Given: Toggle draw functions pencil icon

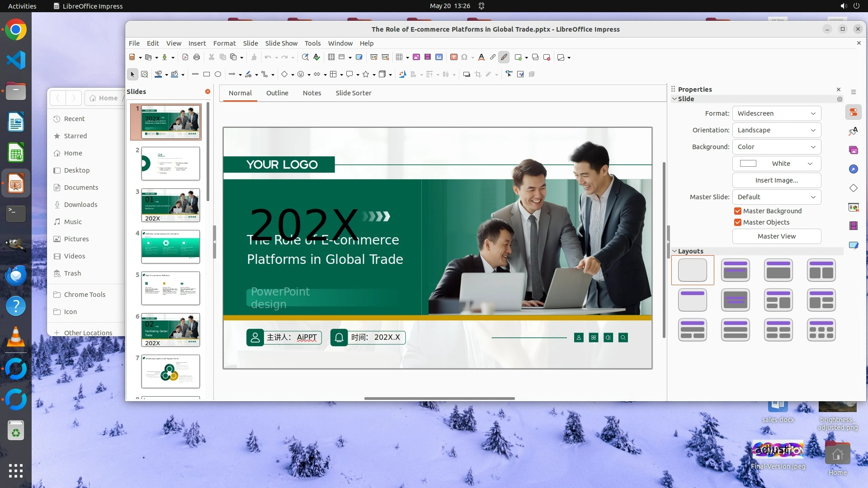Looking at the screenshot, I should [504, 57].
